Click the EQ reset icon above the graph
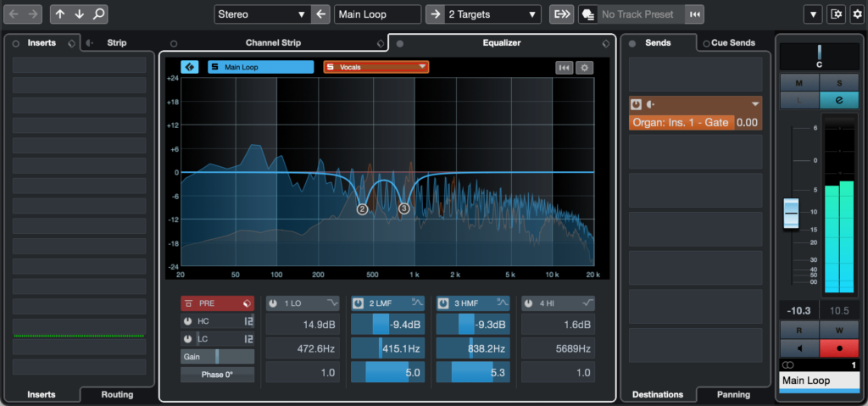The image size is (868, 406). click(x=564, y=68)
